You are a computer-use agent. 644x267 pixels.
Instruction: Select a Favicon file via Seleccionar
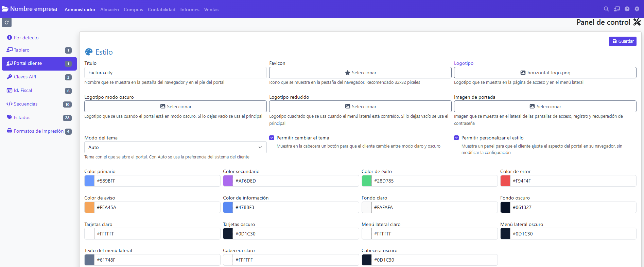[360, 73]
